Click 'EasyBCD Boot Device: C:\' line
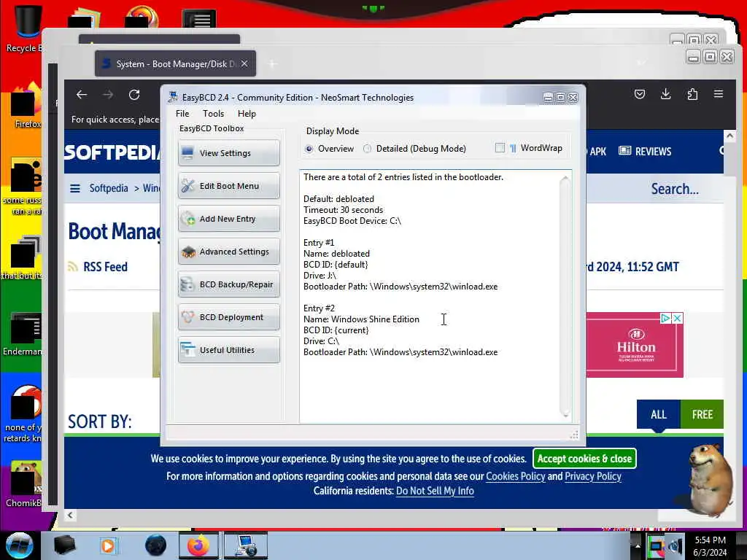 click(352, 220)
